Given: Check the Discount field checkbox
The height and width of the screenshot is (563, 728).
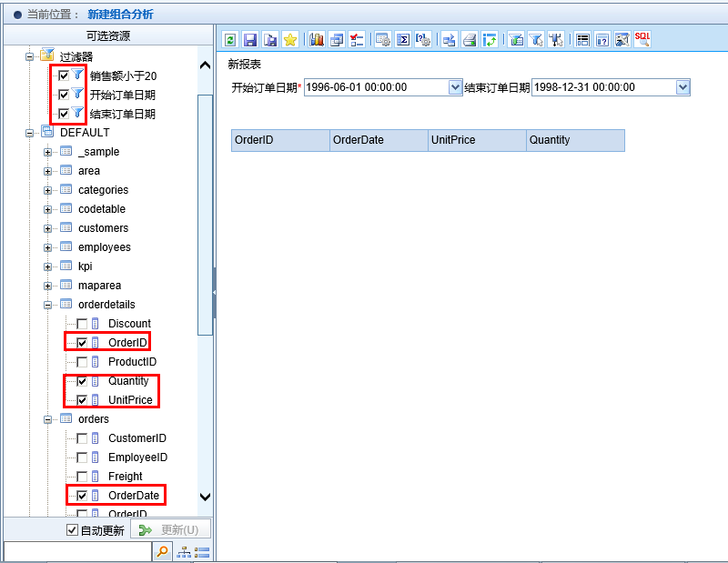Looking at the screenshot, I should [x=82, y=324].
